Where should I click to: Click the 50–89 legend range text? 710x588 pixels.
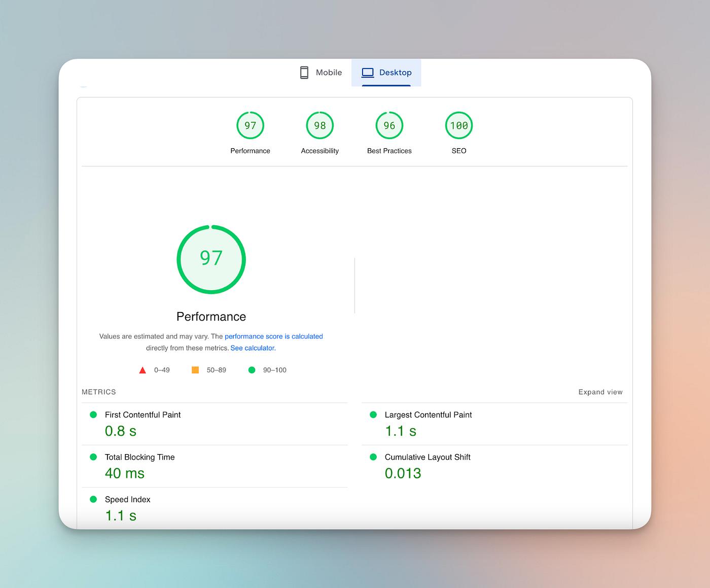pos(217,370)
